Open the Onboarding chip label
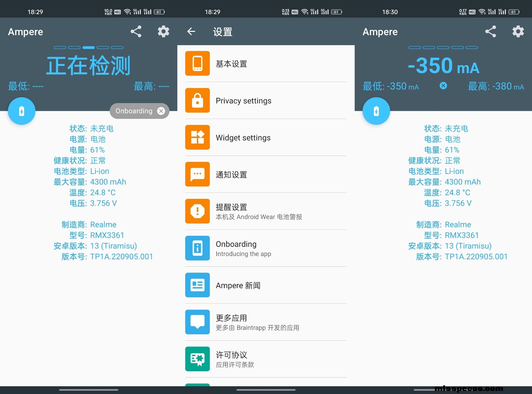Viewport: 532px width, 394px height. tap(134, 111)
